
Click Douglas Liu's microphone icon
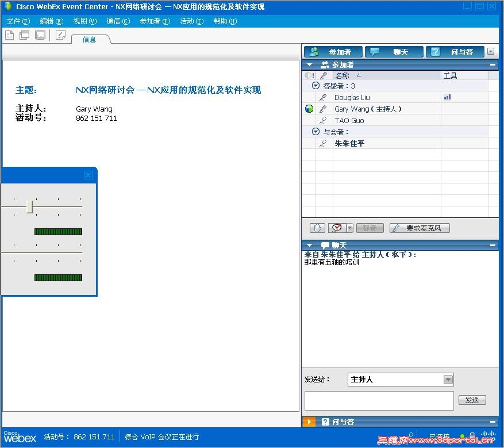click(x=323, y=97)
